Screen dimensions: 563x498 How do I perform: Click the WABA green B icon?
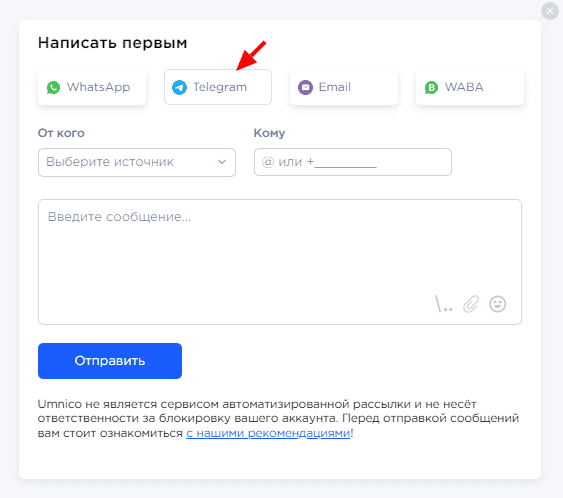click(x=431, y=87)
